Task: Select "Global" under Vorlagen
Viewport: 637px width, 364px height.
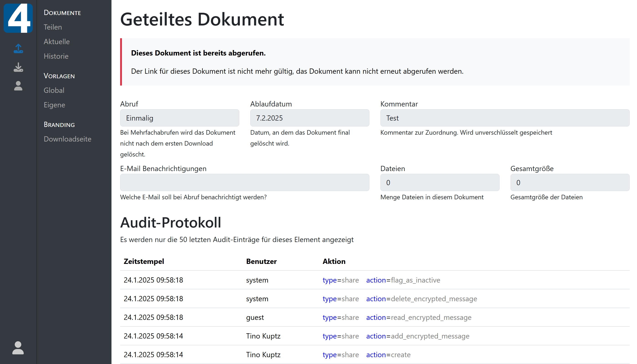Action: coord(54,90)
